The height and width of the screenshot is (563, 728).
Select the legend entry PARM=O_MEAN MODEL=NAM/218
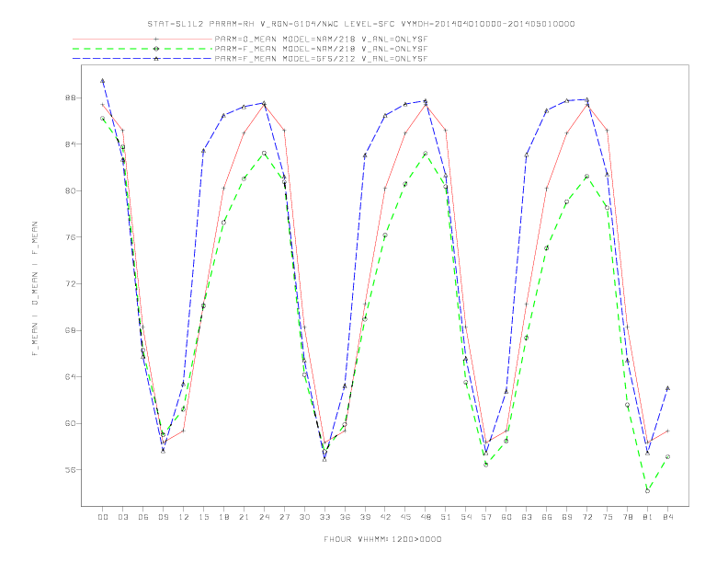pos(321,39)
